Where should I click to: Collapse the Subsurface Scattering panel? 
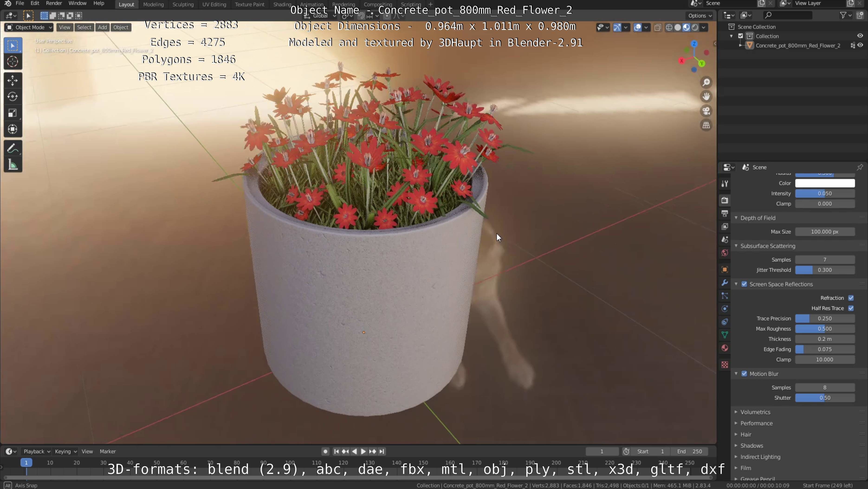pos(736,246)
